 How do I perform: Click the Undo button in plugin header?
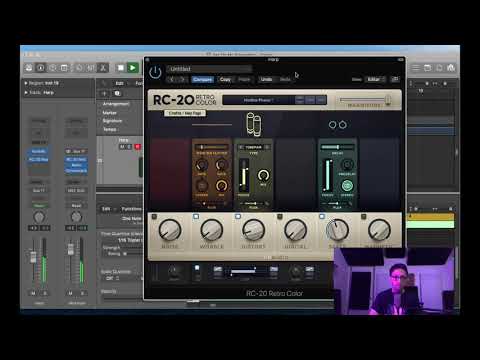tap(266, 79)
